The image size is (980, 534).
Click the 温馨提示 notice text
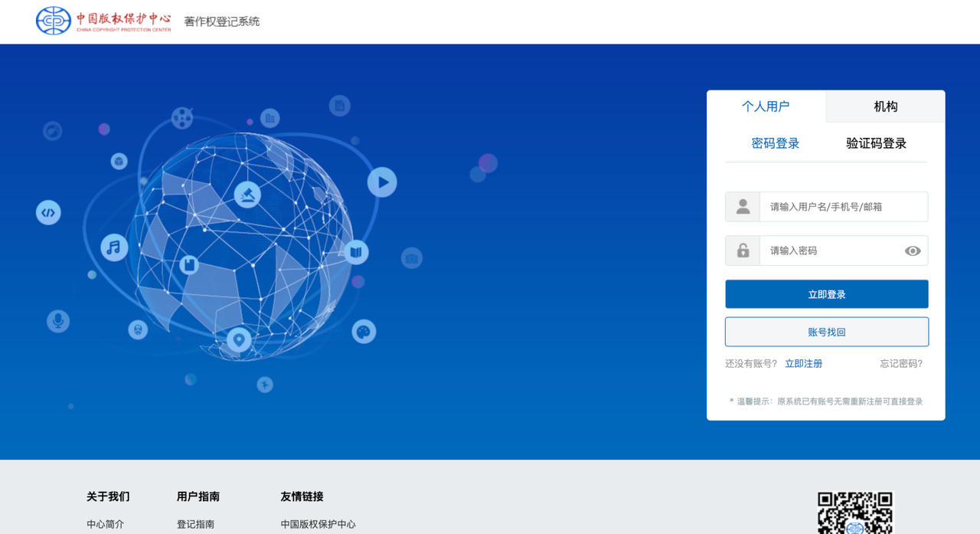point(826,401)
